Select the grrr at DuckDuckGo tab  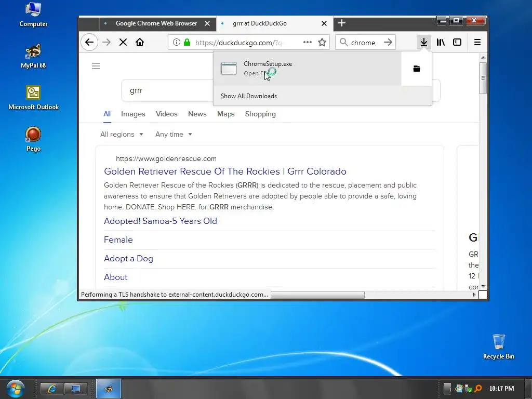pos(260,23)
